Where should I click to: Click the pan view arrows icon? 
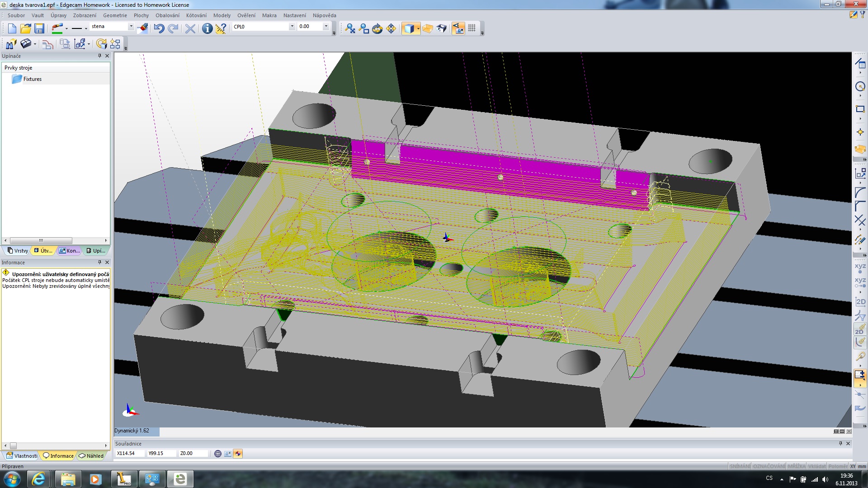(391, 28)
